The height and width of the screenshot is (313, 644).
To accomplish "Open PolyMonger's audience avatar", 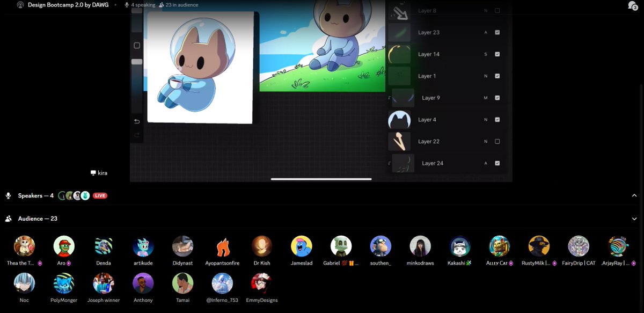I will coord(64,283).
